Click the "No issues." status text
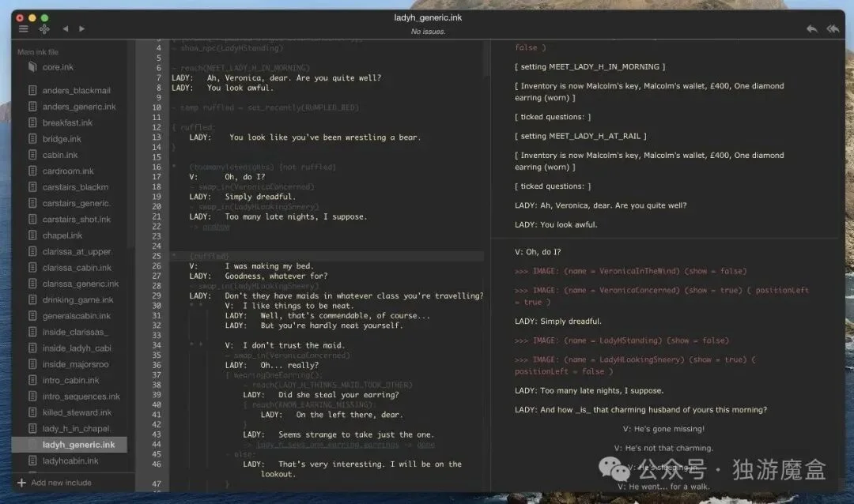Image resolution: width=854 pixels, height=504 pixels. [428, 32]
